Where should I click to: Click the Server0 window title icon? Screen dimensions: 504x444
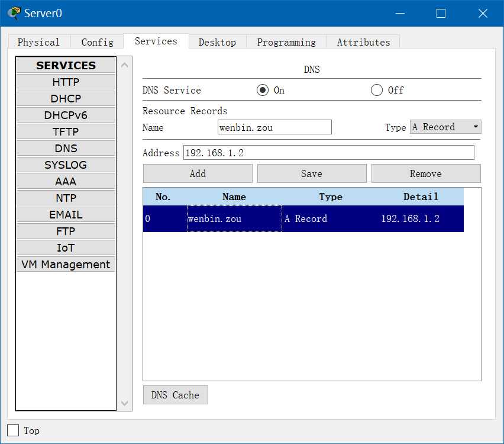[14, 13]
